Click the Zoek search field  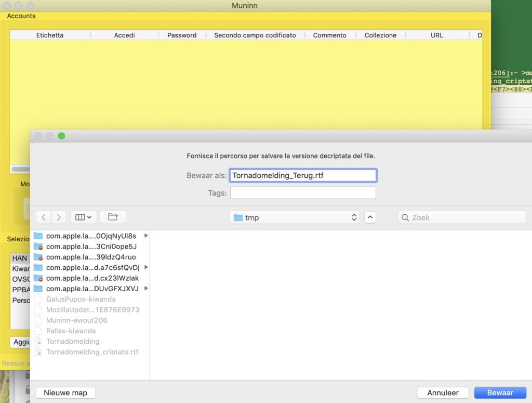(462, 217)
